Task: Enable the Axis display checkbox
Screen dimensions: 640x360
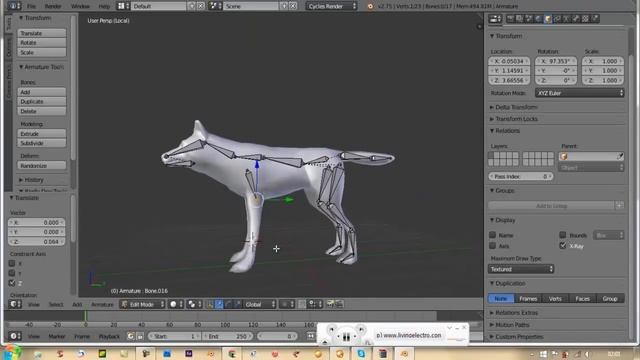Action: pyautogui.click(x=493, y=245)
